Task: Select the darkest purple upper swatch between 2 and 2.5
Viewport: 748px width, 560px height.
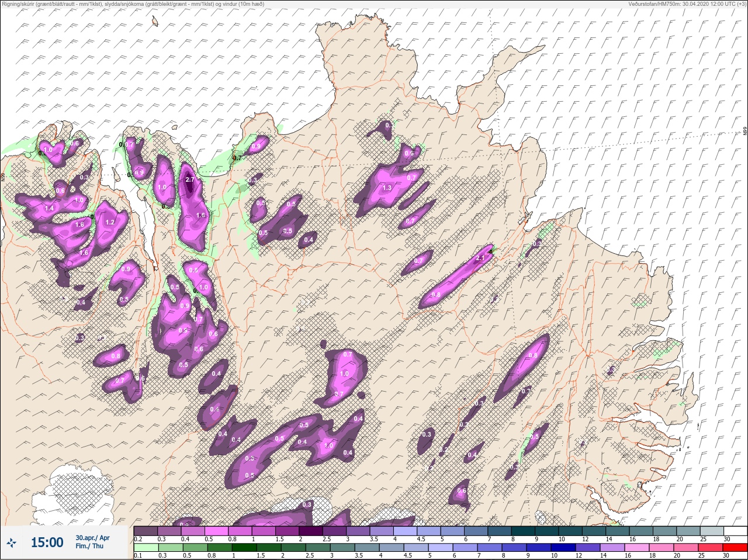Action: (311, 531)
